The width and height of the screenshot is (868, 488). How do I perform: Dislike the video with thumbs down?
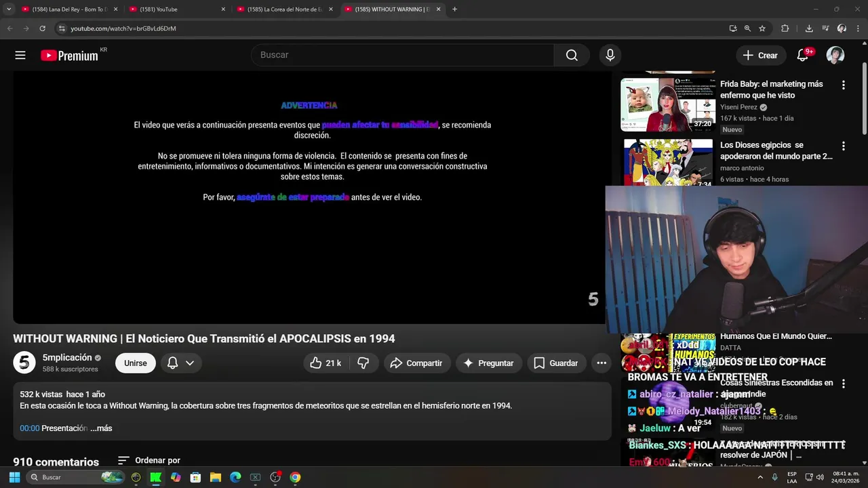[363, 363]
